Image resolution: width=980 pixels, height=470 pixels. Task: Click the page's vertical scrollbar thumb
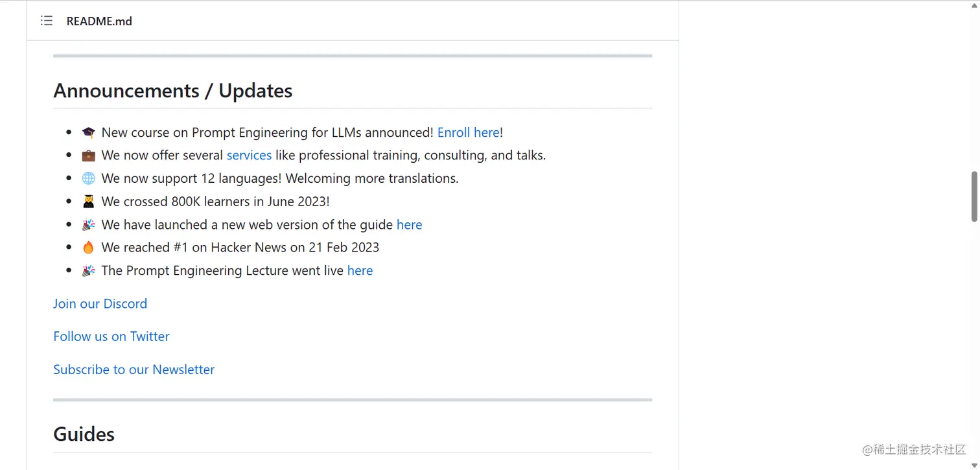(x=974, y=197)
